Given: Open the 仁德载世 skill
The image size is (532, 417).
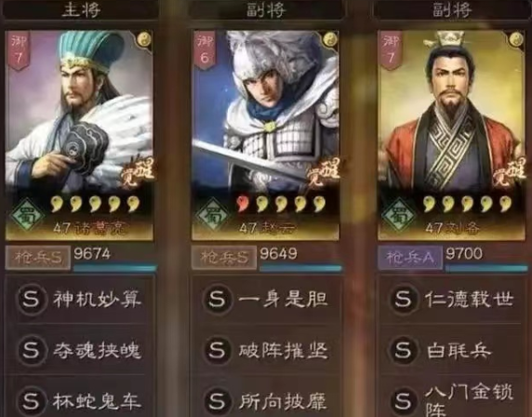Looking at the screenshot, I should tap(452, 300).
